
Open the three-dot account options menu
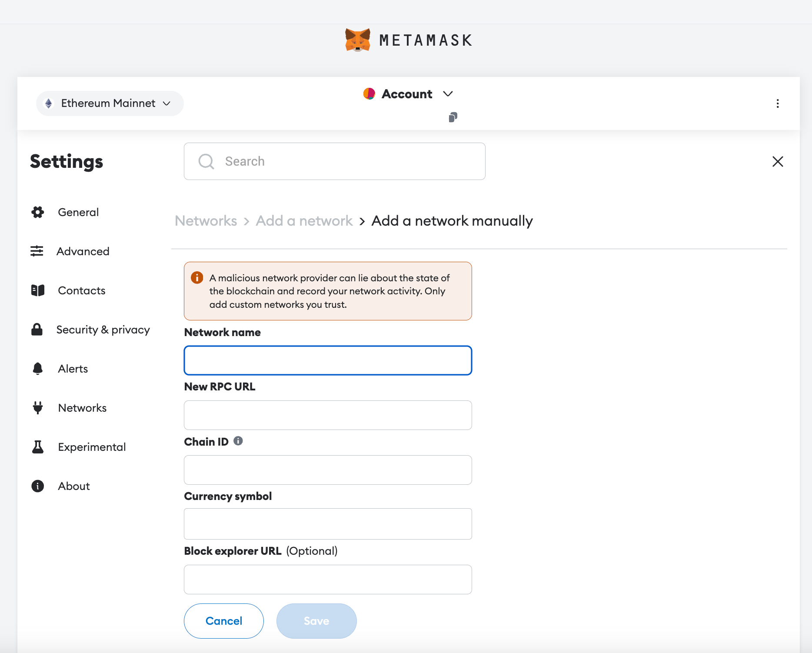pyautogui.click(x=778, y=103)
